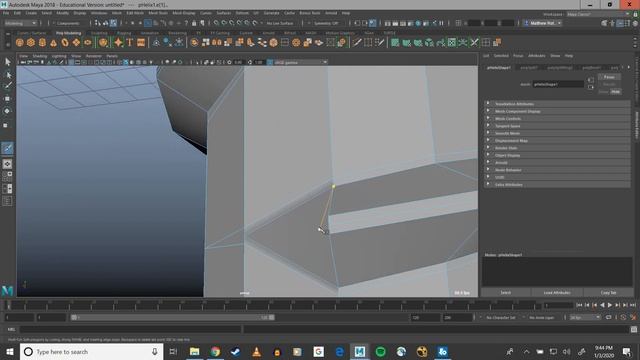Create a polygon cylinder from the shelf

pos(42,42)
